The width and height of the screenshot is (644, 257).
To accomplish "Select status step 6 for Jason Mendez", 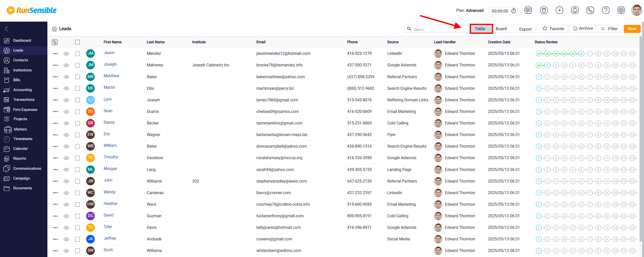I will click(x=581, y=54).
